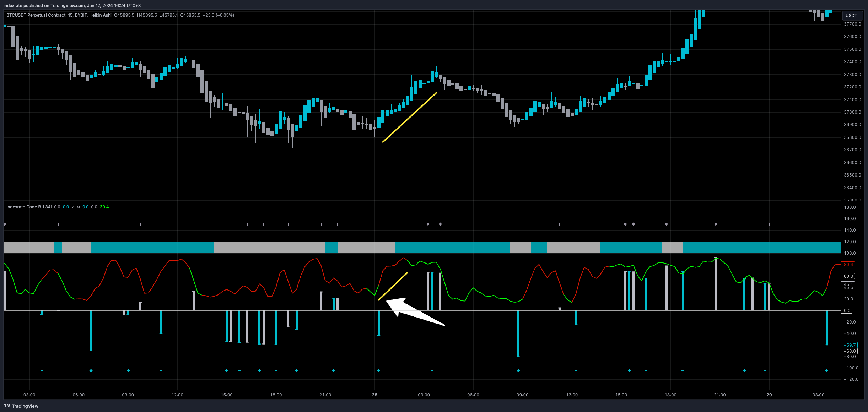Click the date label 29 on time axis
Screen dimensions: 868x412
[x=769, y=395]
